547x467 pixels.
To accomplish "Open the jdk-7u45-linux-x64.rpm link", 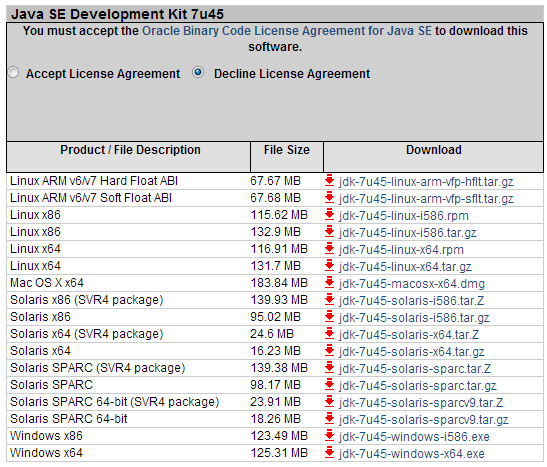I will (x=401, y=250).
